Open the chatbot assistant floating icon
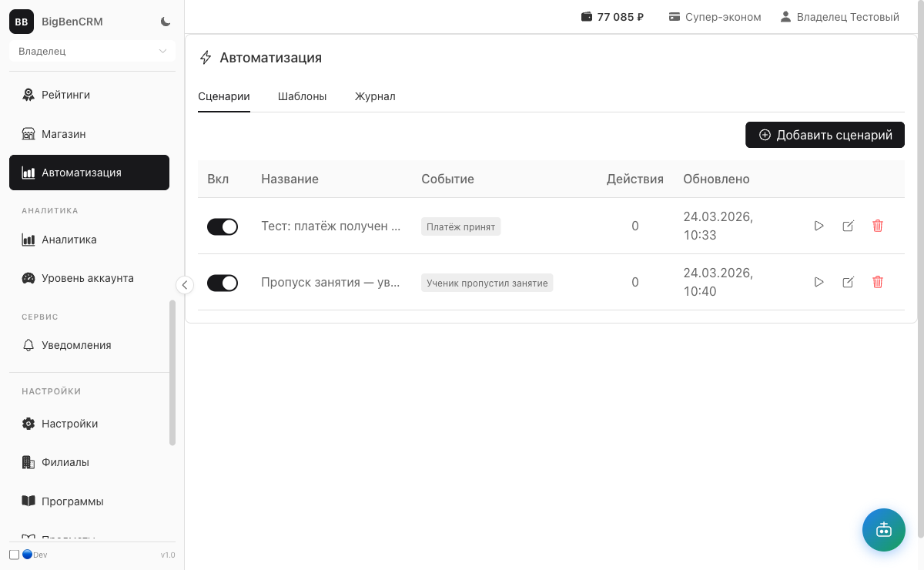 click(x=883, y=529)
